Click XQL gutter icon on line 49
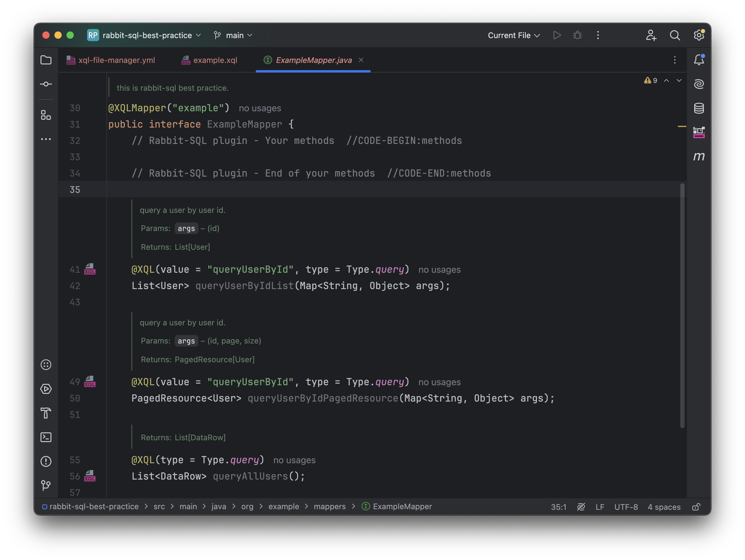Screen dimensions: 745x560 [89, 382]
